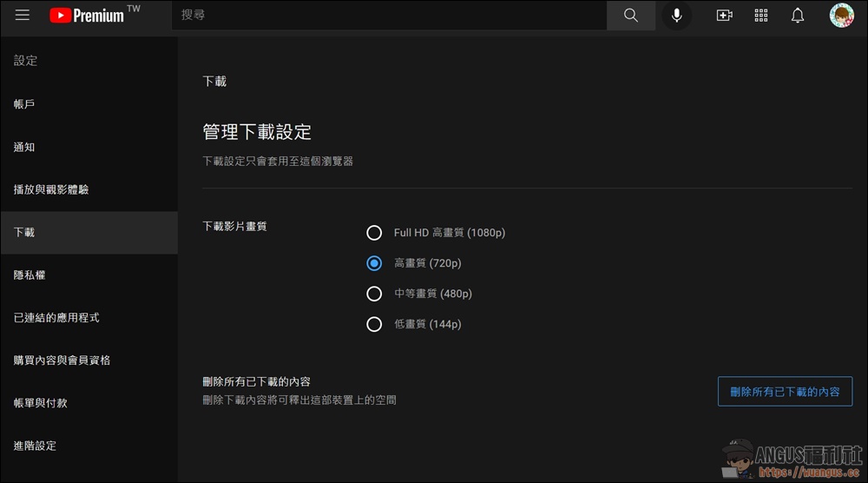The height and width of the screenshot is (483, 868).
Task: Open 已連結的應用程式 settings section
Action: pyautogui.click(x=89, y=317)
